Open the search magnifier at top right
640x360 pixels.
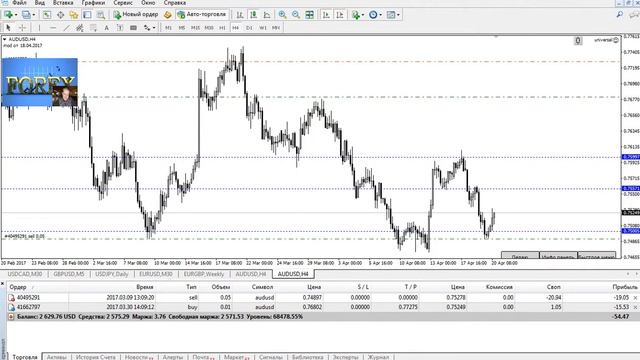[620, 14]
